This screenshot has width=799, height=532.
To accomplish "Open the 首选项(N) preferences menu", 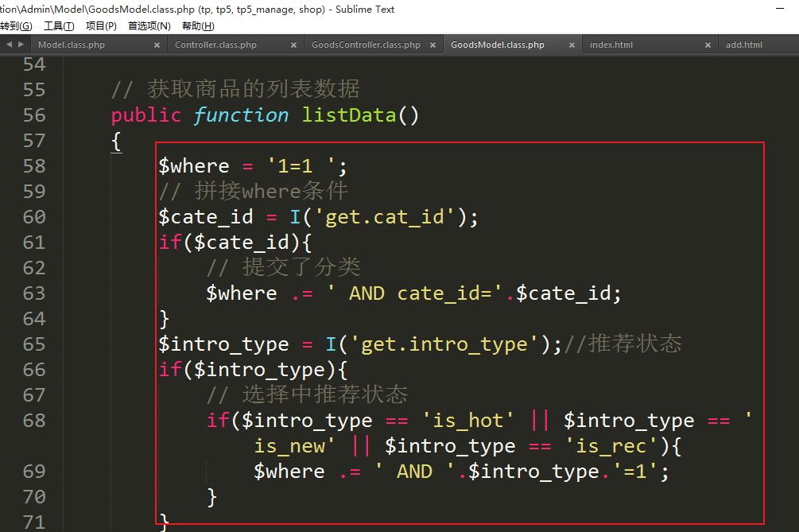I will (x=149, y=26).
